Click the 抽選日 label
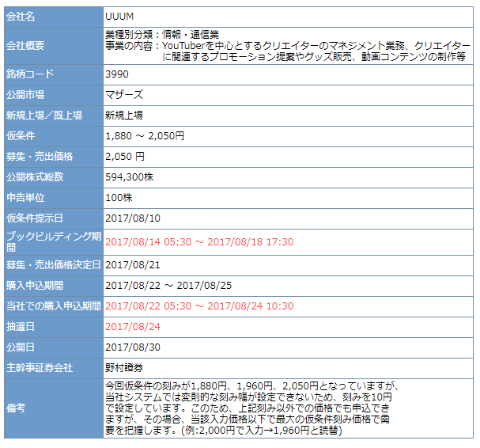Screen dimensions: 480x448 coord(21,327)
